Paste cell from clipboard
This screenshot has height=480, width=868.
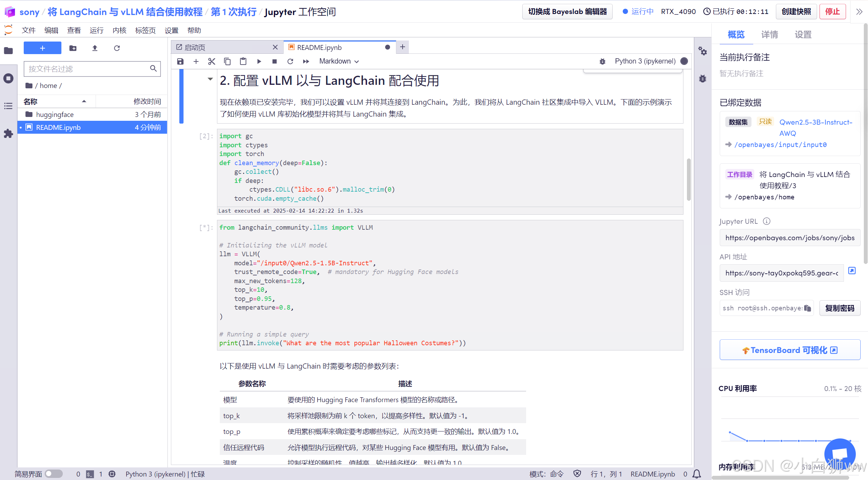click(x=243, y=61)
